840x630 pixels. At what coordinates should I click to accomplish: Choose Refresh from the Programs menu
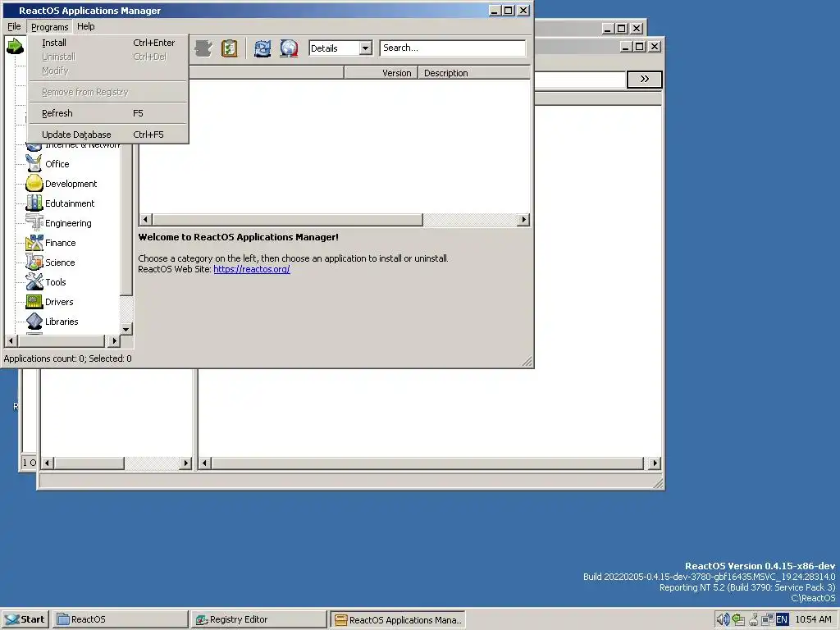click(107, 113)
